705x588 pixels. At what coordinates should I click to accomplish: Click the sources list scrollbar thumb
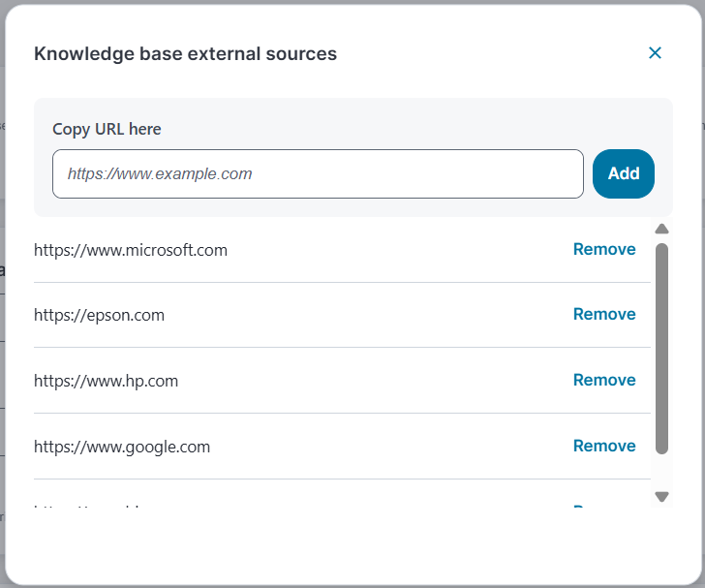click(x=662, y=349)
